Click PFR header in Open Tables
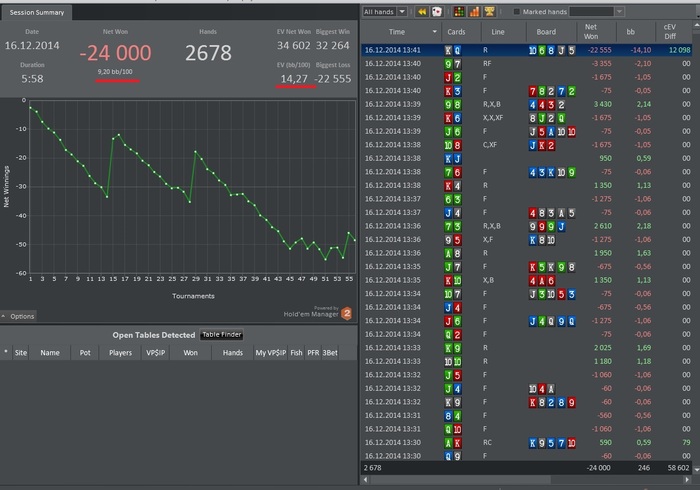The image size is (700, 490). [313, 353]
